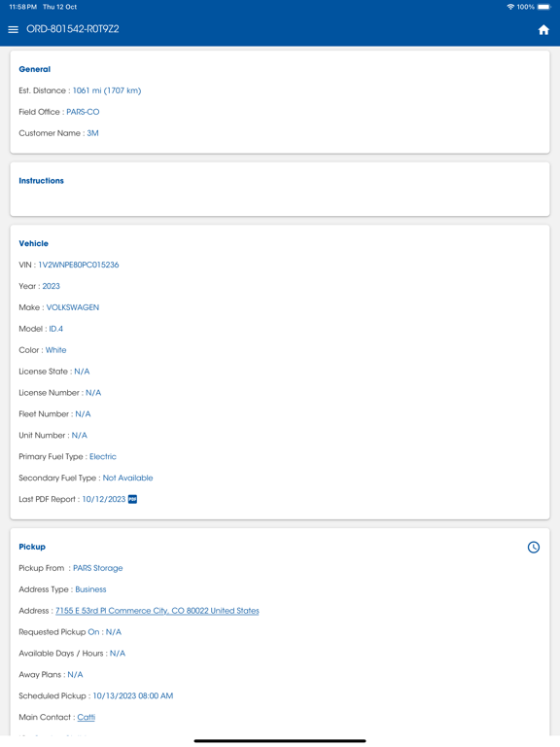Tap the Model value ID.4
Image resolution: width=560 pixels, height=747 pixels.
(x=55, y=329)
